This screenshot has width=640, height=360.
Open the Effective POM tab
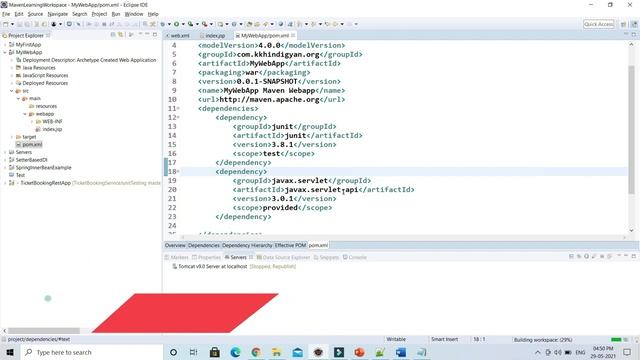click(290, 245)
